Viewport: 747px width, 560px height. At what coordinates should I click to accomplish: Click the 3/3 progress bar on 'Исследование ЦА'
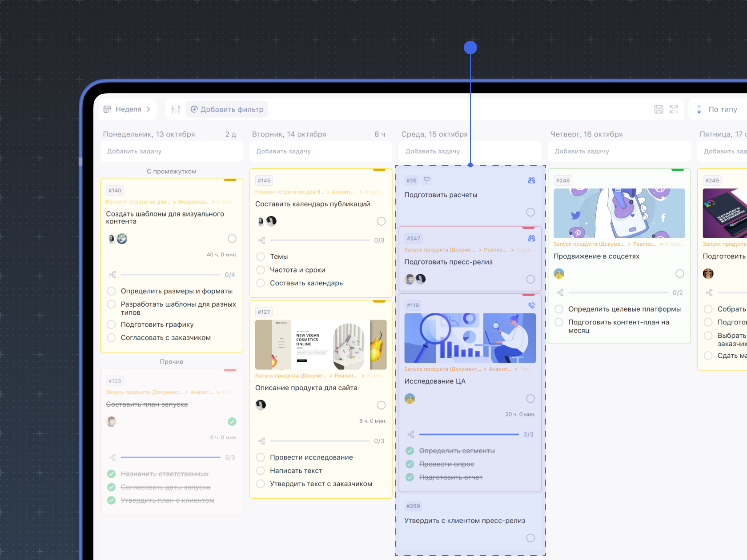click(469, 434)
